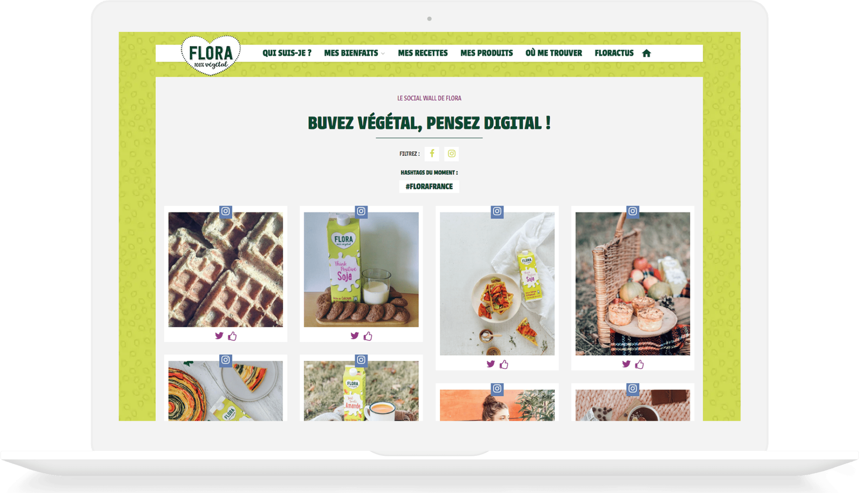Open Qui Suis-Je navigation menu item
The width and height of the screenshot is (868, 493).
point(288,53)
